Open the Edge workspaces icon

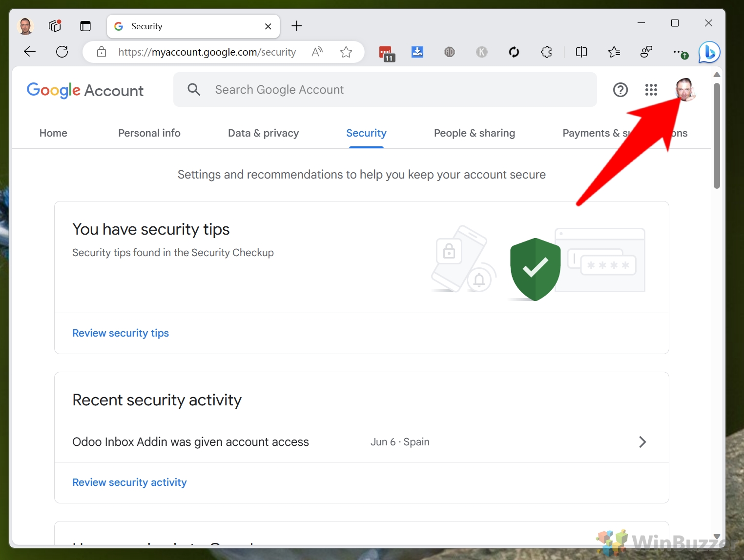55,26
